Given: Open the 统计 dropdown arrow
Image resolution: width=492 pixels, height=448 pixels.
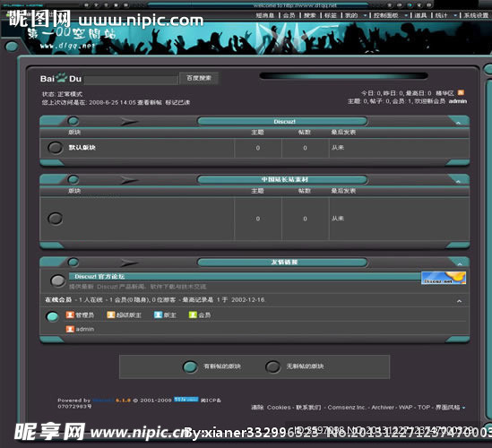Looking at the screenshot, I should pyautogui.click(x=455, y=15).
